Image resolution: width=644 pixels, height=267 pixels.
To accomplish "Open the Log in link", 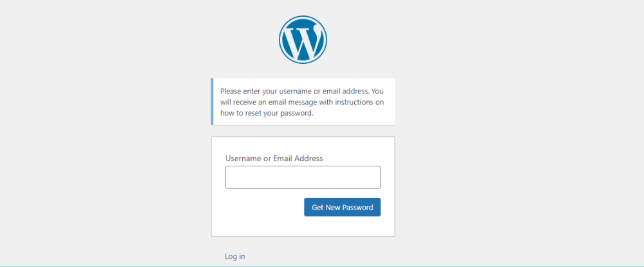I will point(234,257).
